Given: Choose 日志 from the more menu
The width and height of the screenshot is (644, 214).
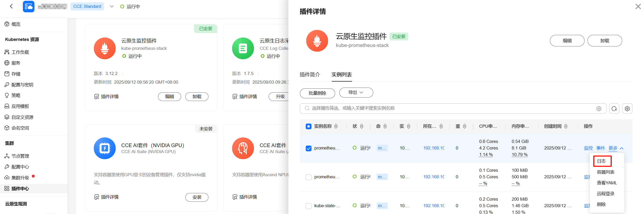Looking at the screenshot, I should pyautogui.click(x=601, y=161).
